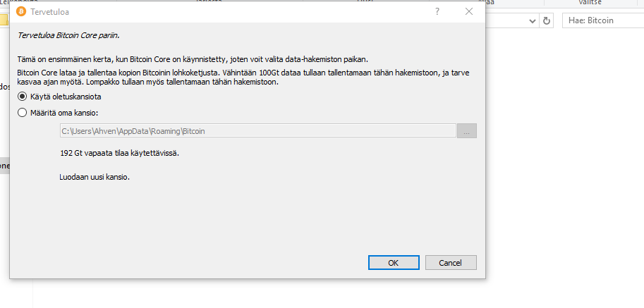Click the help question mark in title bar
Screen dimensions: 644x308
(437, 11)
